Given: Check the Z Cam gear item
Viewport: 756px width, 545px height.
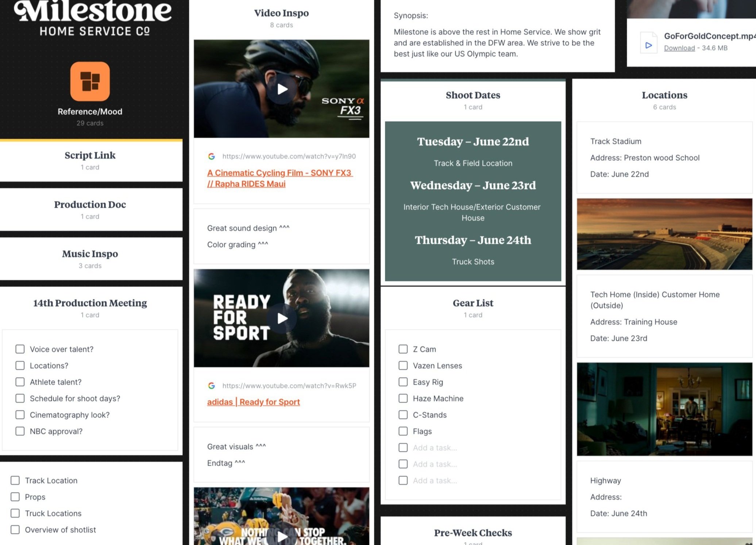Looking at the screenshot, I should [403, 349].
